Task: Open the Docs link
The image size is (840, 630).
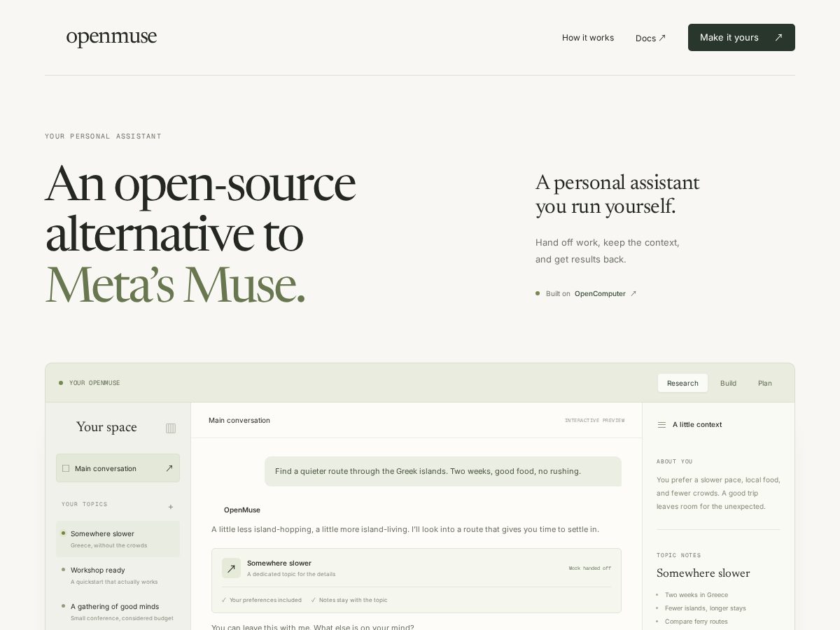Action: click(650, 38)
